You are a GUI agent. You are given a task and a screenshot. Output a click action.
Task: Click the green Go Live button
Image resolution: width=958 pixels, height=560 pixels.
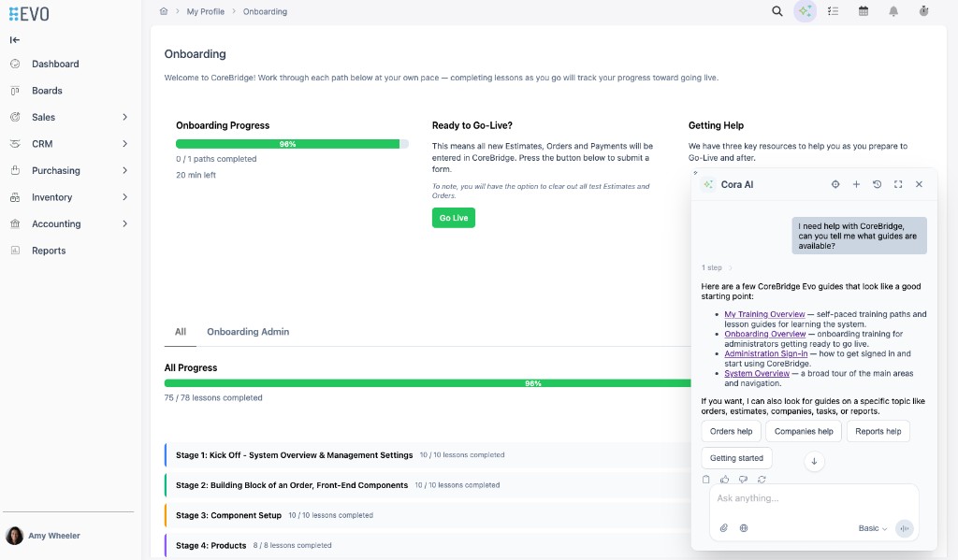click(454, 218)
